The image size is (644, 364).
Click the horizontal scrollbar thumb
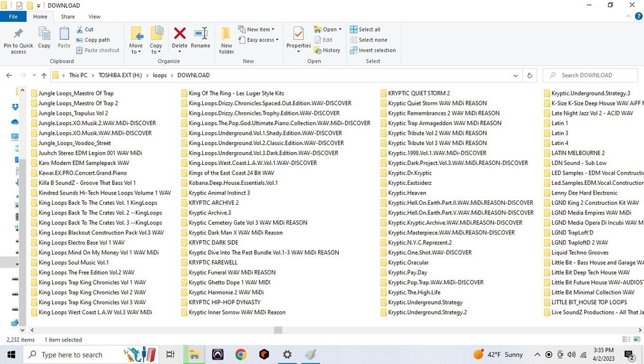[278, 330]
